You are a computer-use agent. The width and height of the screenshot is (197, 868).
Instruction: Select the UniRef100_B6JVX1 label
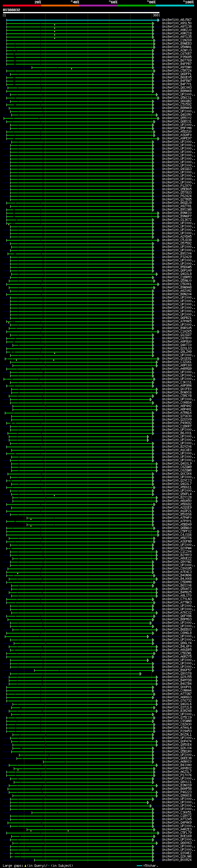coord(177,433)
